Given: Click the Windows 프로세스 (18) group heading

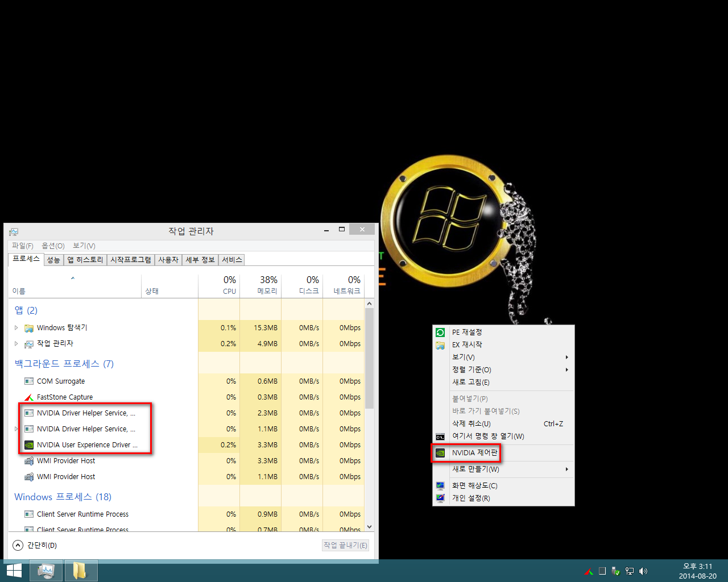Looking at the screenshot, I should [x=63, y=497].
